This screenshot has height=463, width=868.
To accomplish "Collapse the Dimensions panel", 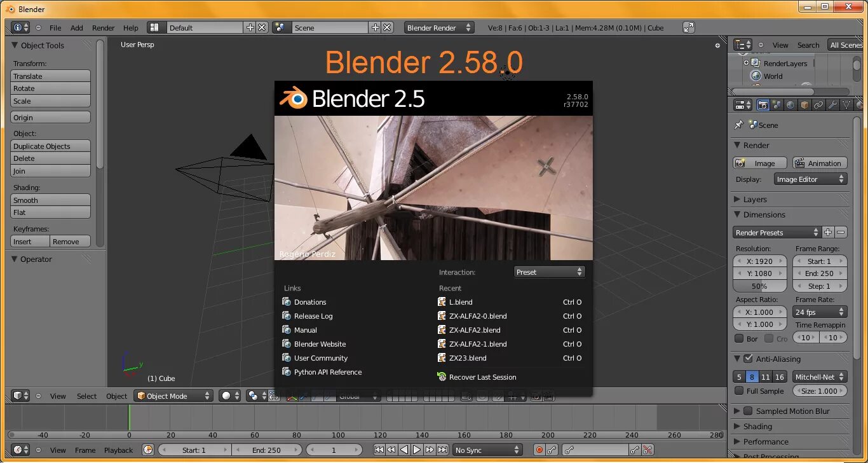I will click(738, 214).
